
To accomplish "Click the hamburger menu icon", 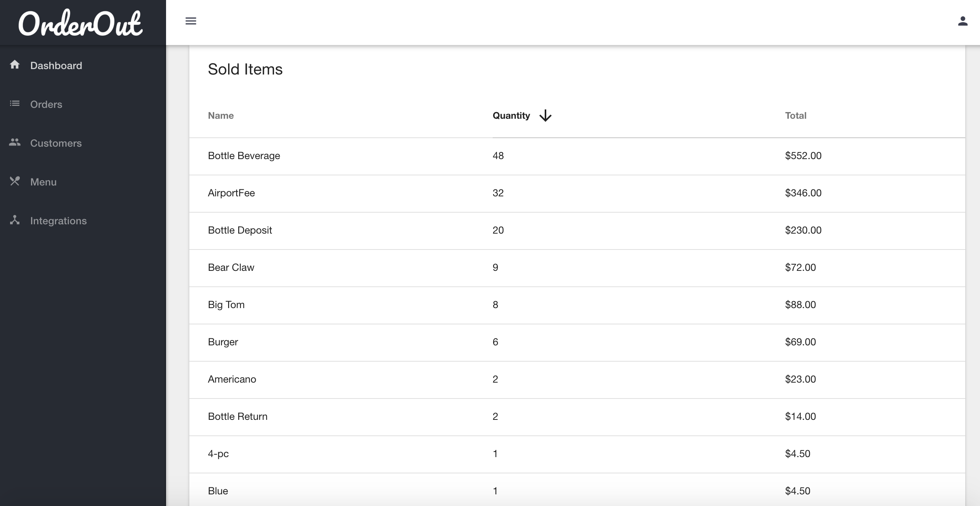I will point(190,21).
